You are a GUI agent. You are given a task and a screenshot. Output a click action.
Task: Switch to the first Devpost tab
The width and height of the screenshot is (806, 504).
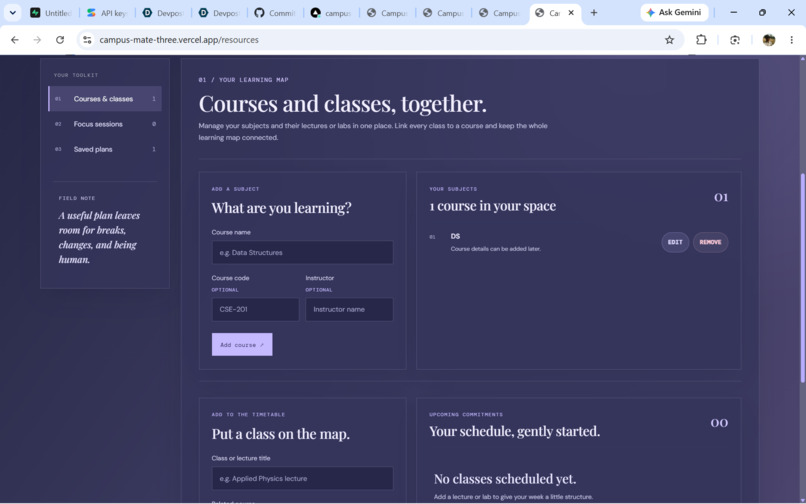pyautogui.click(x=163, y=13)
